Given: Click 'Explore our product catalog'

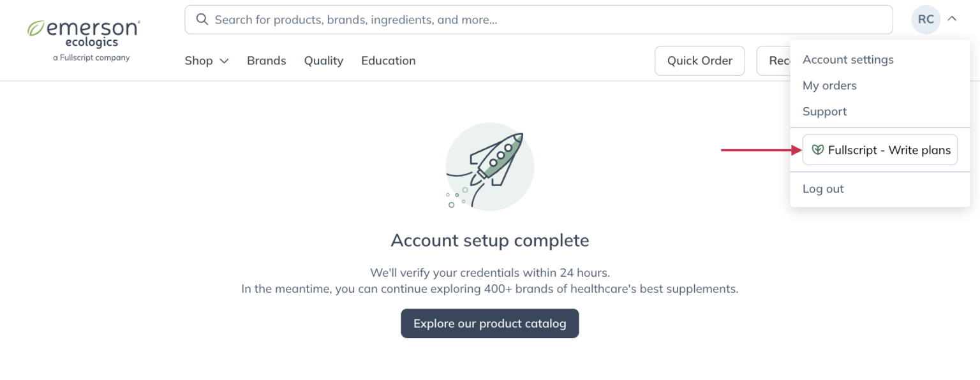Looking at the screenshot, I should (489, 323).
